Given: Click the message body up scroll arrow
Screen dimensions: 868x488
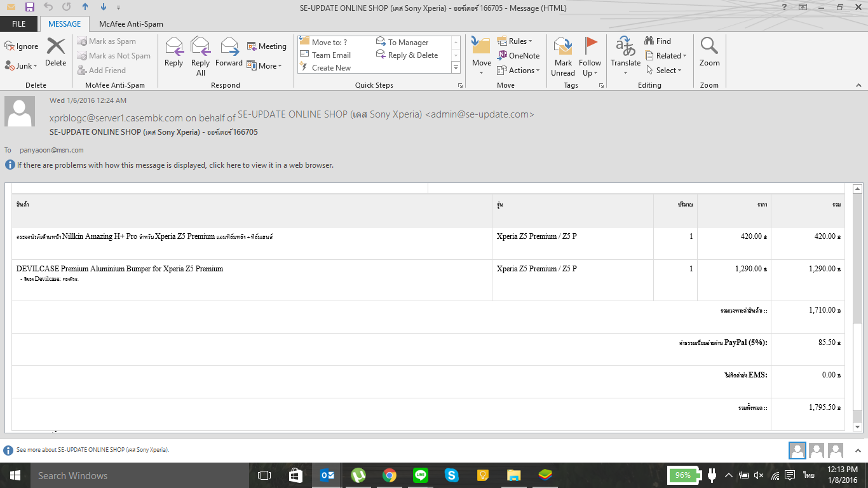Looking at the screenshot, I should click(857, 189).
